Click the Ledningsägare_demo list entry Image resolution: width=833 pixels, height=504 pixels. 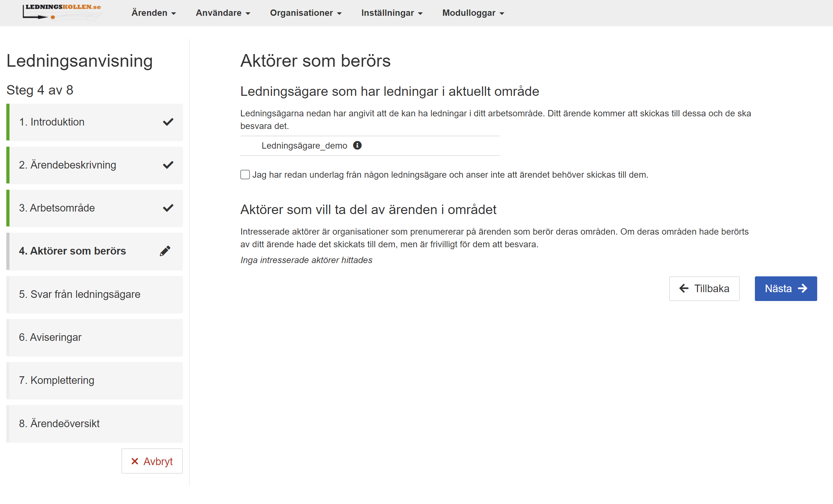click(x=304, y=146)
